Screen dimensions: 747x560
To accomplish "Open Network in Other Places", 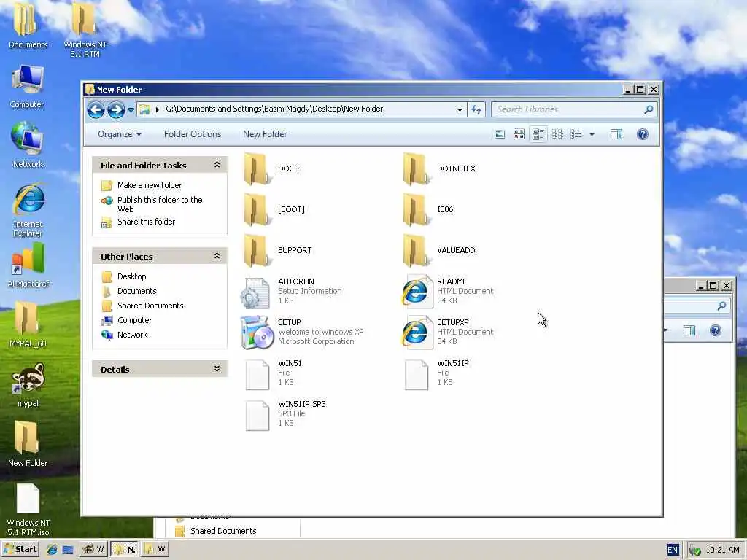I will [133, 335].
